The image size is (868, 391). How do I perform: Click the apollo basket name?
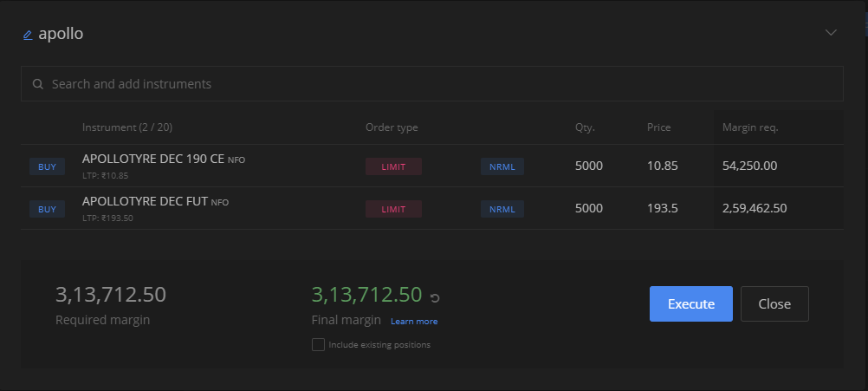61,34
